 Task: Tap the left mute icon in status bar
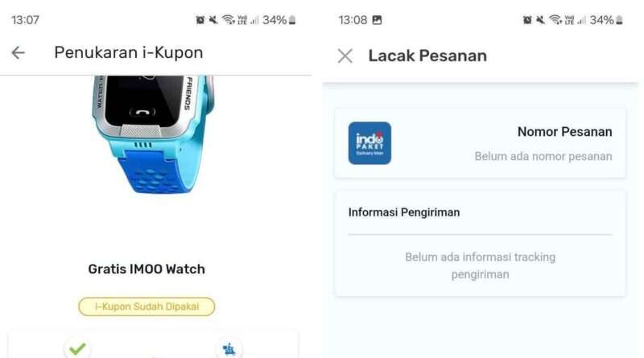tap(213, 19)
